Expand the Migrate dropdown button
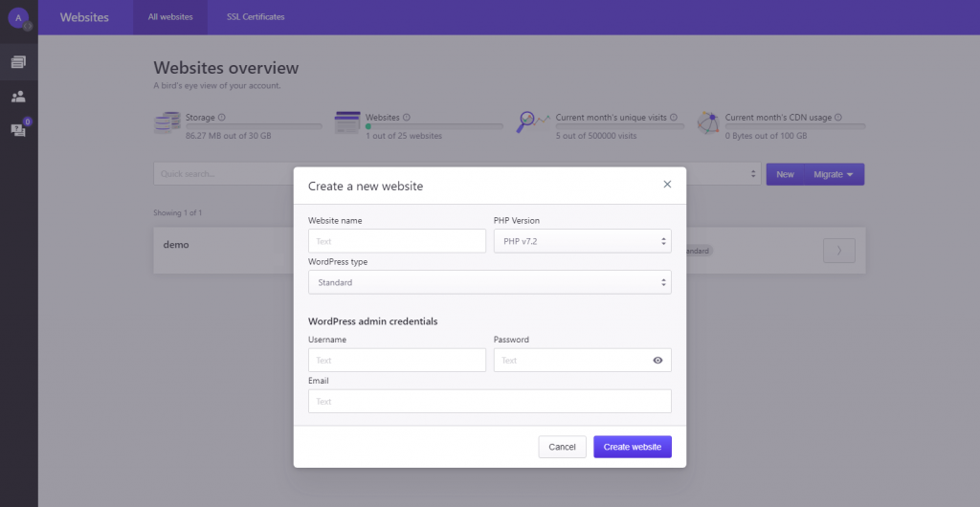The image size is (980, 507). (x=834, y=174)
